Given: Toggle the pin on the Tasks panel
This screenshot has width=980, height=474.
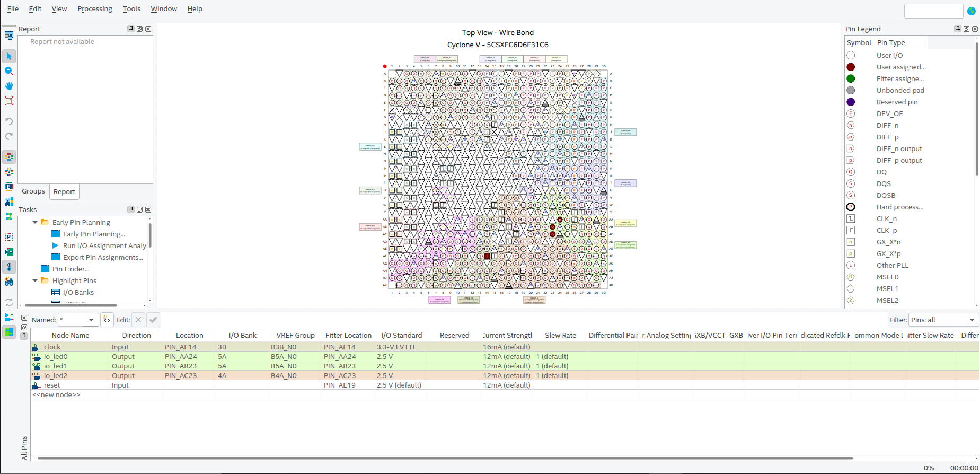Looking at the screenshot, I should [131, 210].
